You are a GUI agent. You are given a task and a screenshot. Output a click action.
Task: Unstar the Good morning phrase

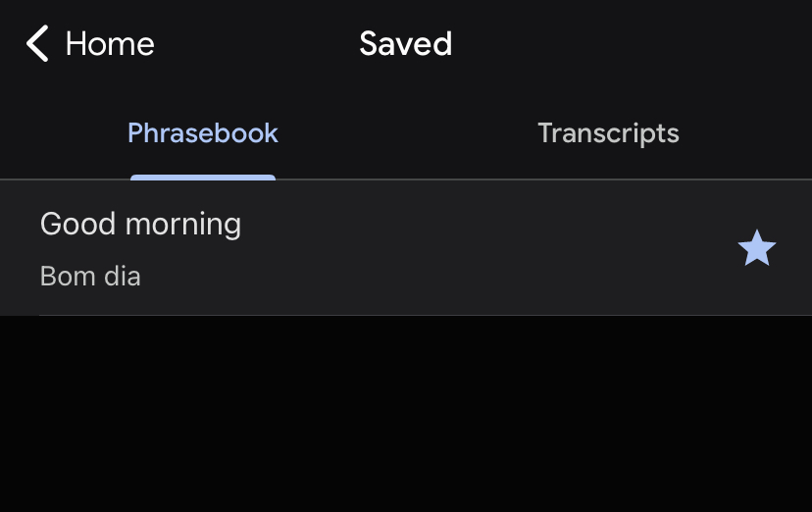tap(756, 249)
